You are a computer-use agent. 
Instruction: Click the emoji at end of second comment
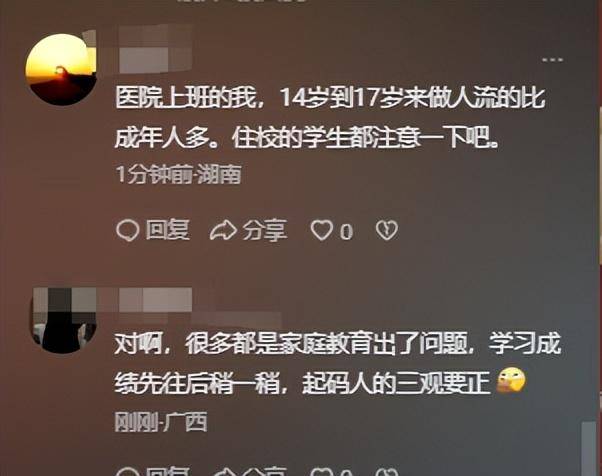tap(511, 380)
